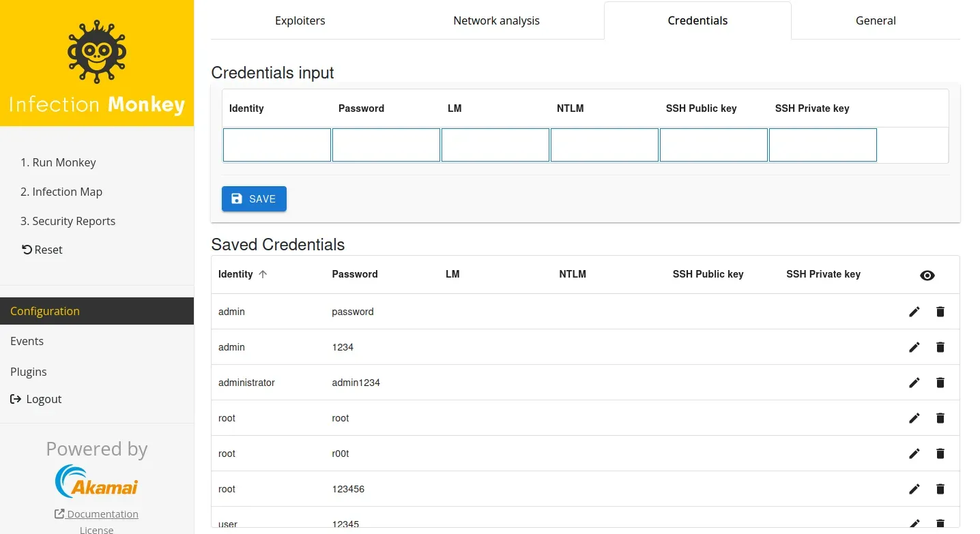
Task: Click the NTLM input field
Action: coord(605,145)
